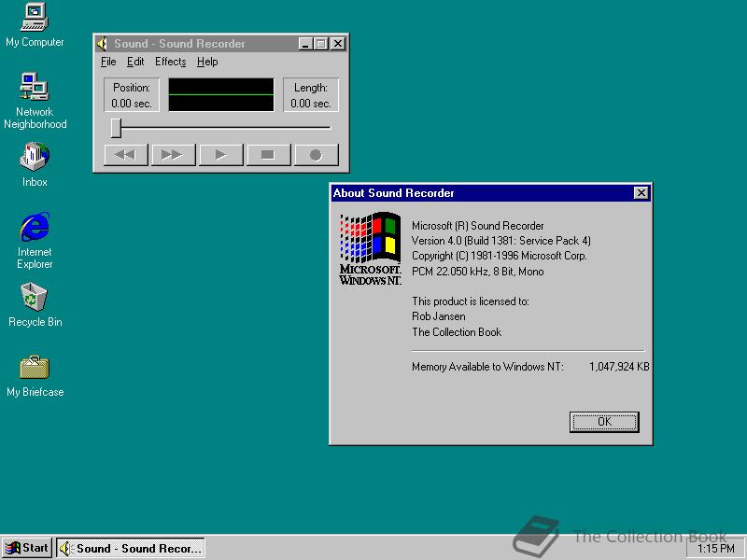Click 'Copyright (C) 1981-1996 Microsoft Corp.' text
The width and height of the screenshot is (747, 560).
click(500, 256)
